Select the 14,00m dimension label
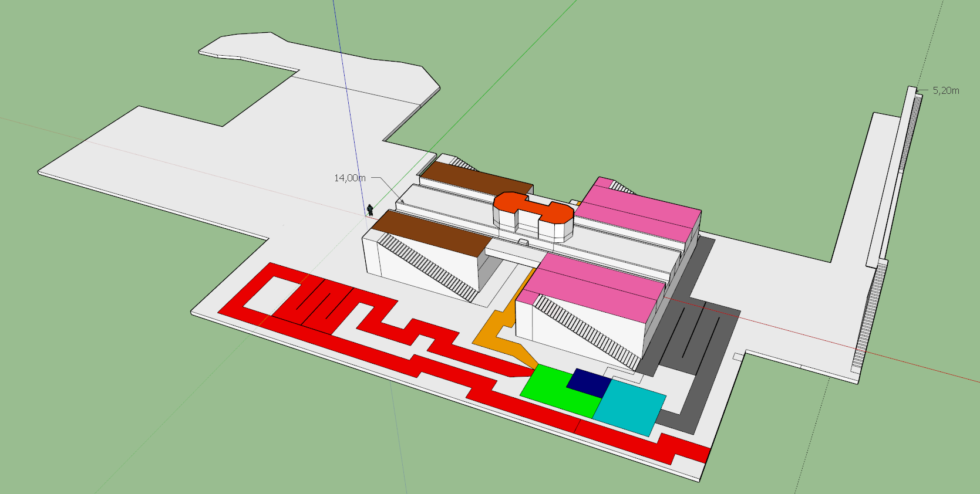980x494 pixels. pyautogui.click(x=349, y=178)
